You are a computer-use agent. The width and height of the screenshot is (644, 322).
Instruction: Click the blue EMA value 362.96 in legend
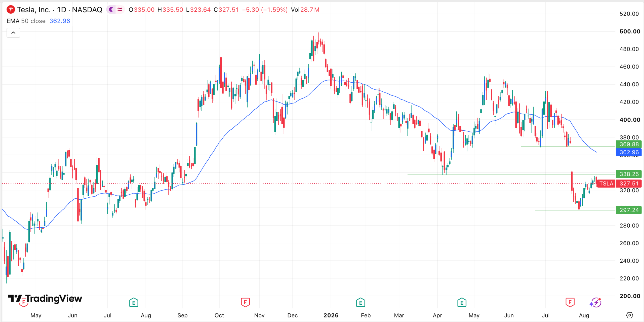tap(60, 21)
